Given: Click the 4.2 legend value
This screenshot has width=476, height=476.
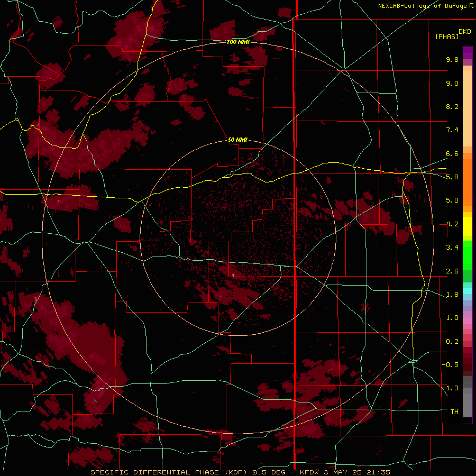Looking at the screenshot, I should pos(452,224).
